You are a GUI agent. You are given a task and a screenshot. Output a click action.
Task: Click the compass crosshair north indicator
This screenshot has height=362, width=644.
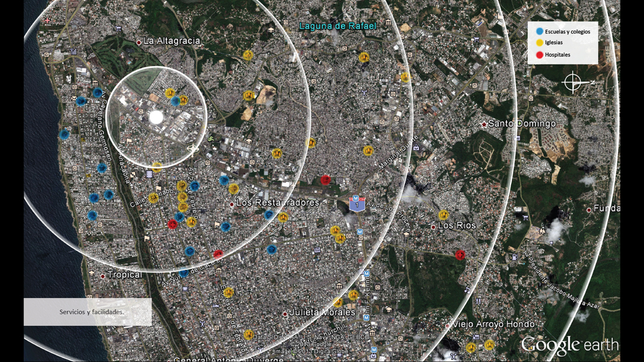(573, 82)
